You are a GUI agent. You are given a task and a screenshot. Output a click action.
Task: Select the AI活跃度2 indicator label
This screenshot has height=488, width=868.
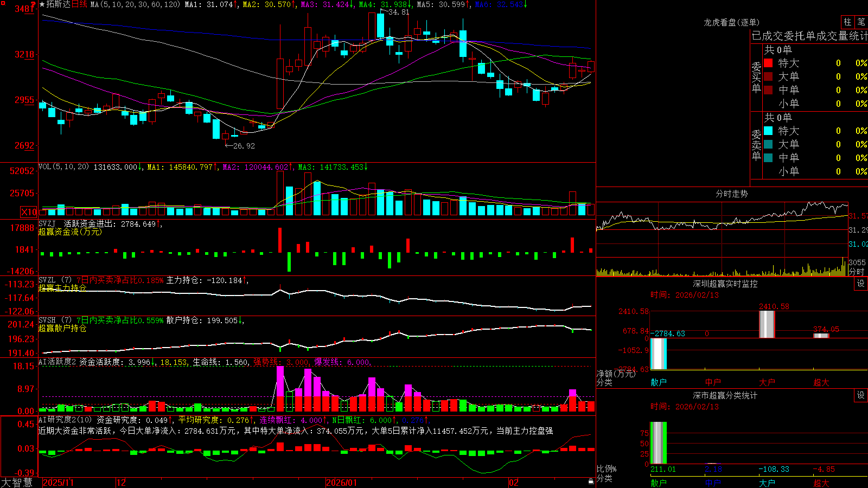tap(57, 362)
